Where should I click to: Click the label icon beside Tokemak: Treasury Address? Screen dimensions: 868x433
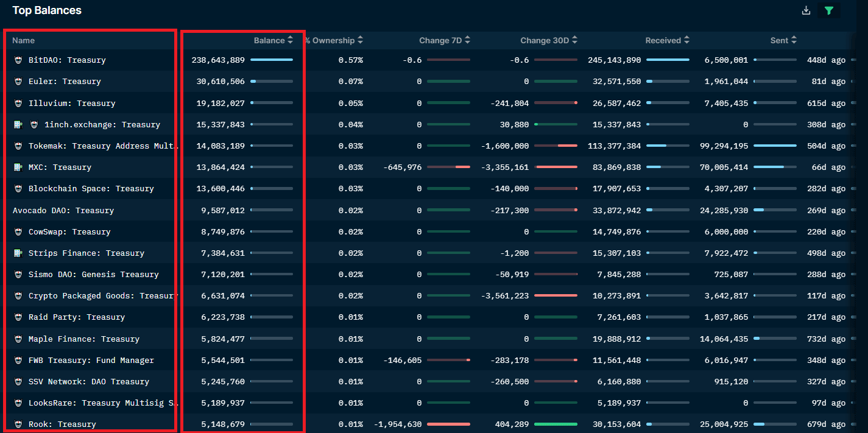point(18,146)
